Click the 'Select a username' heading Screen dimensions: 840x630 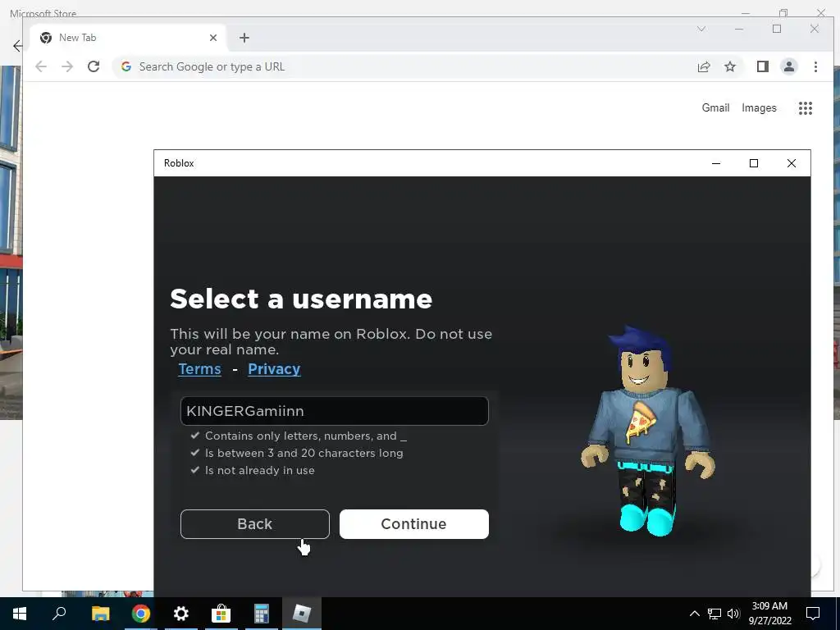coord(301,299)
